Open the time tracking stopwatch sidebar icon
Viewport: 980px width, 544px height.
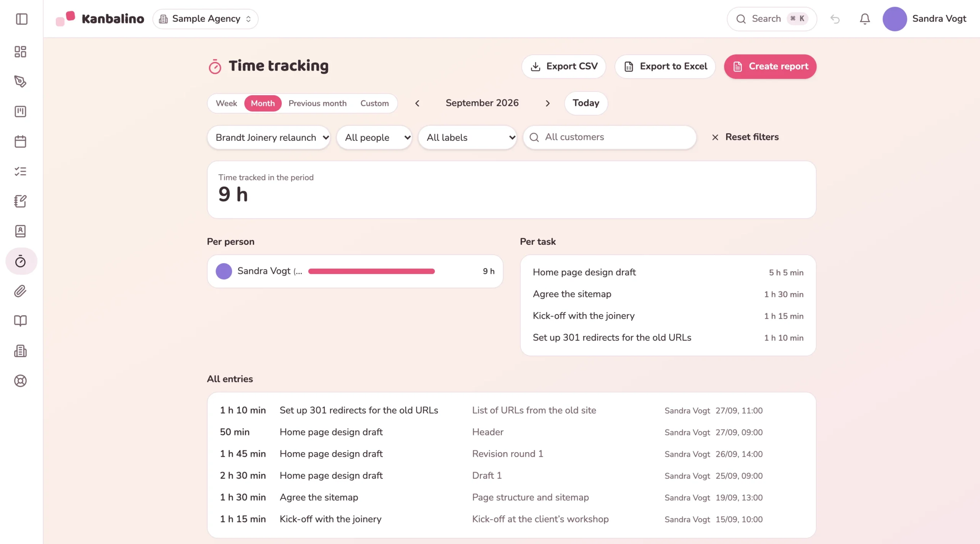(x=21, y=261)
